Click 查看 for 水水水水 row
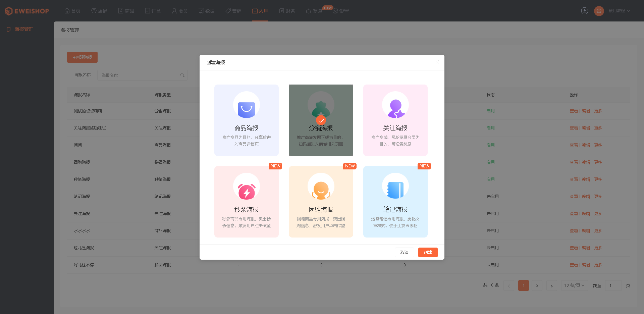This screenshot has width=644, height=314. [574, 231]
